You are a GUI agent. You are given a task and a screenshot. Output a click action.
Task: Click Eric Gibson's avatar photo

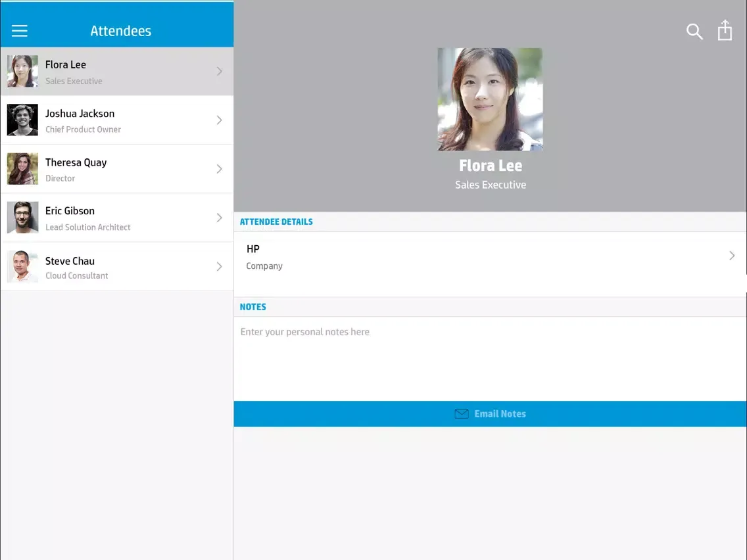[22, 218]
